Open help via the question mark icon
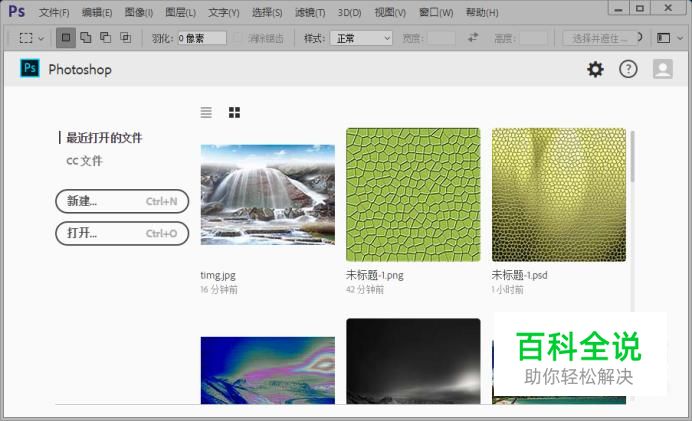 [x=628, y=69]
